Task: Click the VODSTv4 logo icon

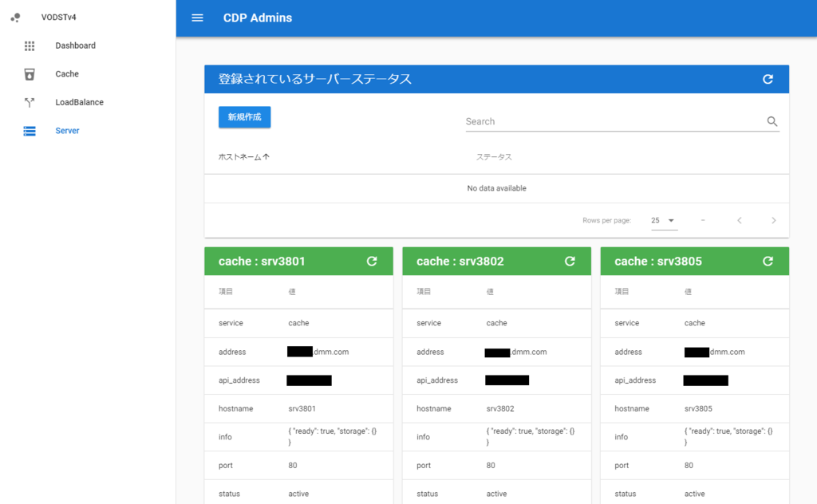Action: [x=16, y=18]
